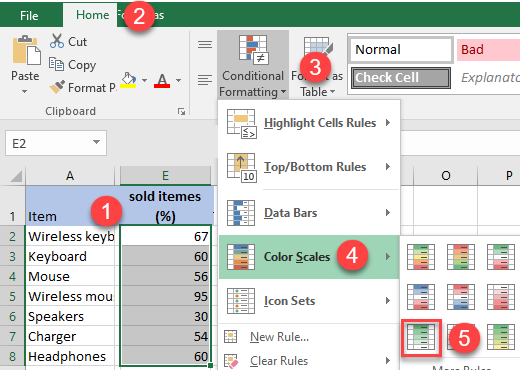Click cell with value 95
This screenshot has height=370, width=520.
pyautogui.click(x=165, y=296)
